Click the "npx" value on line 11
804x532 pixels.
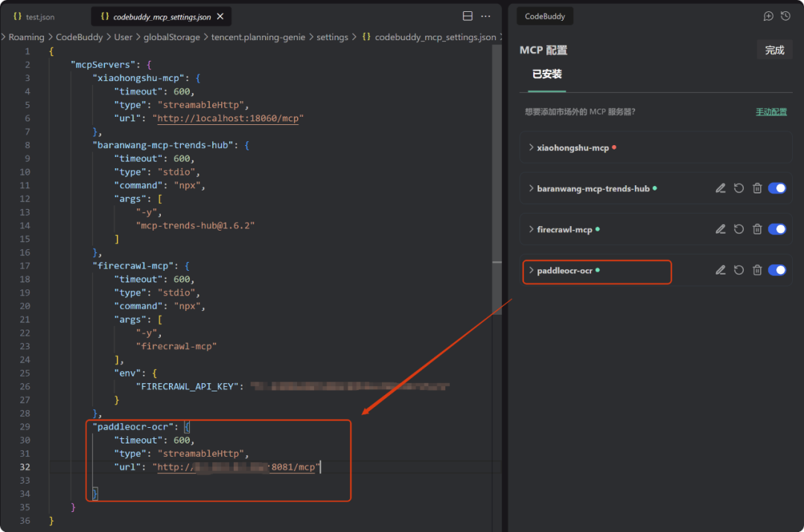187,185
